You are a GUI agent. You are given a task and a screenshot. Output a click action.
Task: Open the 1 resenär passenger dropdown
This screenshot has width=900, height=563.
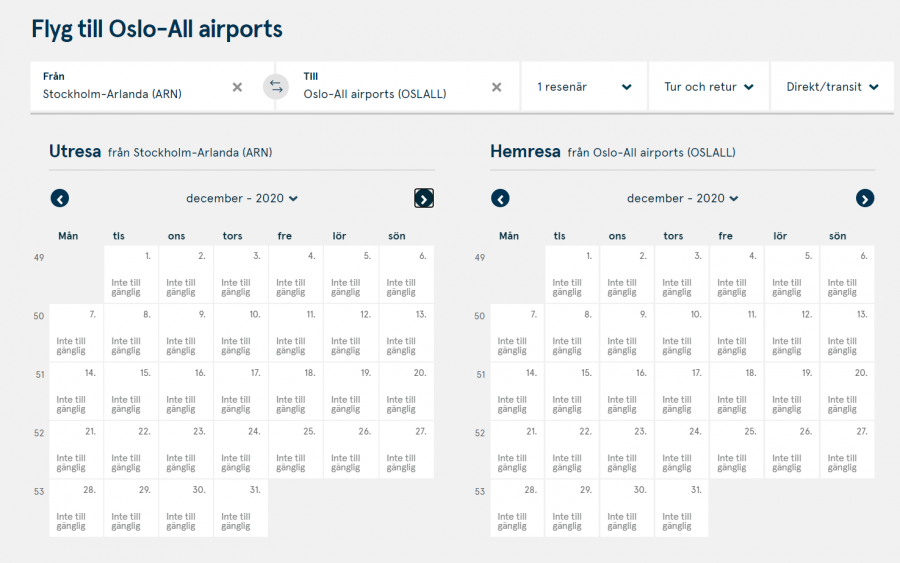point(584,87)
